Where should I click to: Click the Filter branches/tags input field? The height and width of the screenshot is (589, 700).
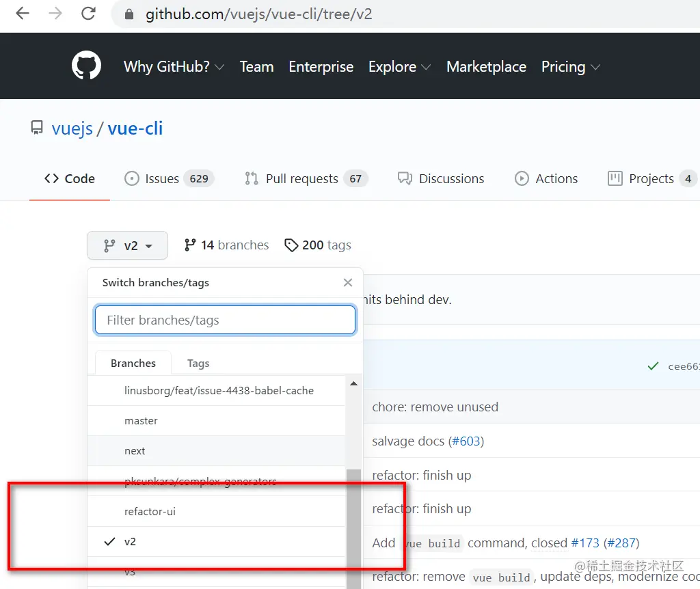226,320
